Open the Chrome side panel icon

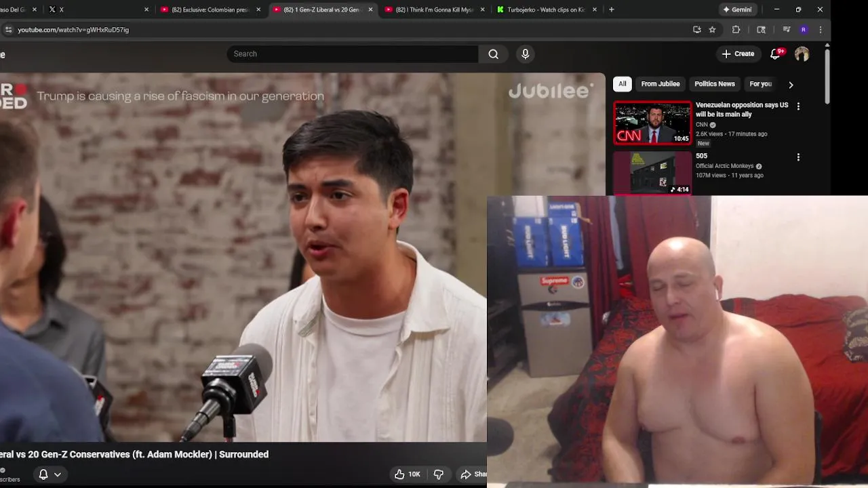point(761,30)
